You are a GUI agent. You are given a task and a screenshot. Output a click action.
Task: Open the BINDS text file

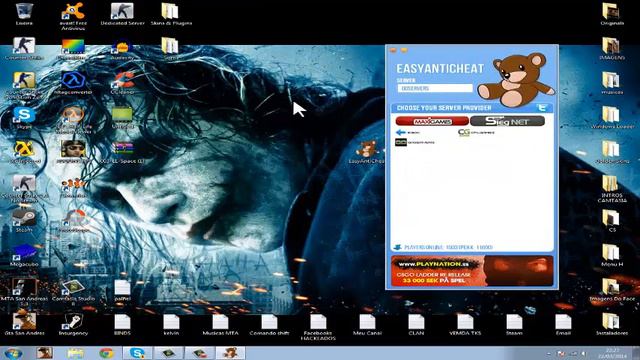(122, 324)
